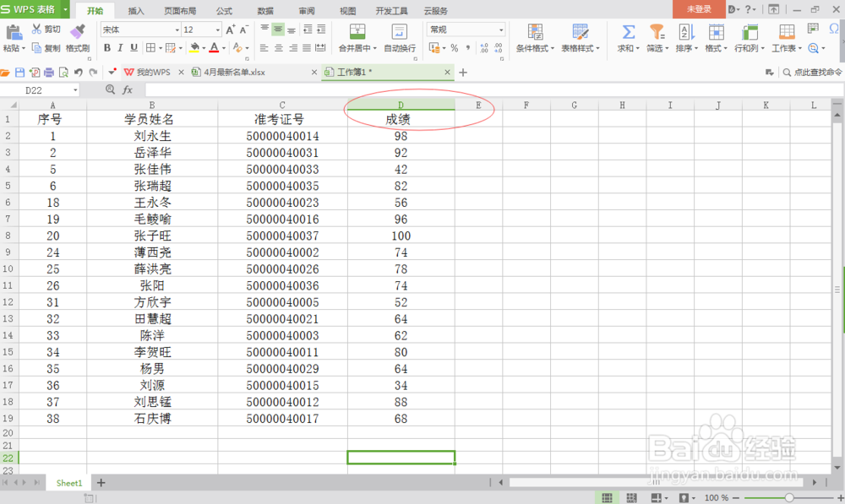845x504 pixels.
Task: Adjust the zoom slider handle
Action: point(789,498)
